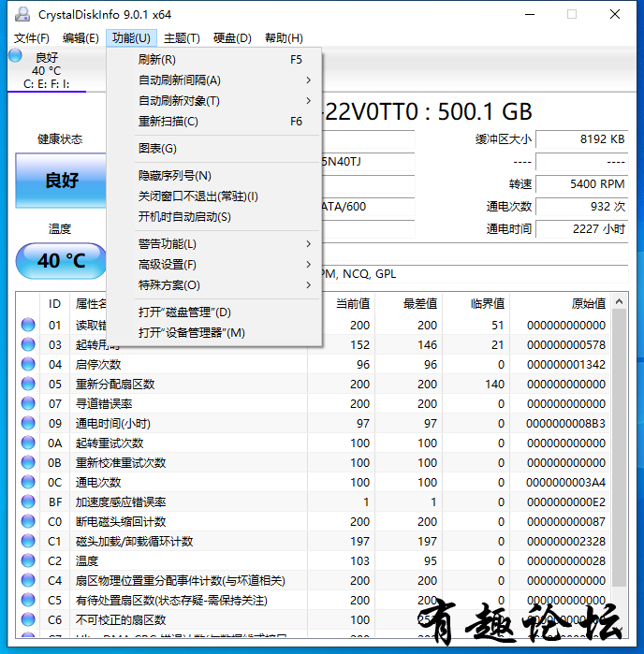Open the 硬盘(D) menu
Screen dimensions: 644x654
point(232,38)
